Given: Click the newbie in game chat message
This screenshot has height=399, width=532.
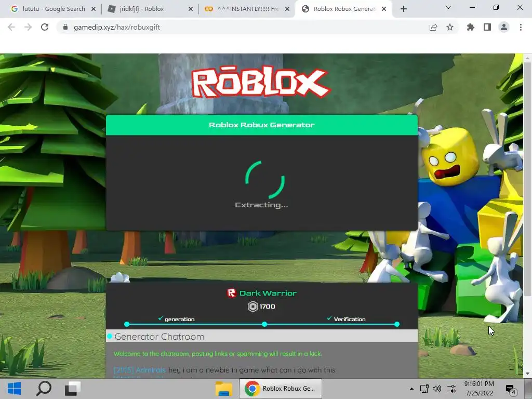Looking at the screenshot, I should point(252,370).
